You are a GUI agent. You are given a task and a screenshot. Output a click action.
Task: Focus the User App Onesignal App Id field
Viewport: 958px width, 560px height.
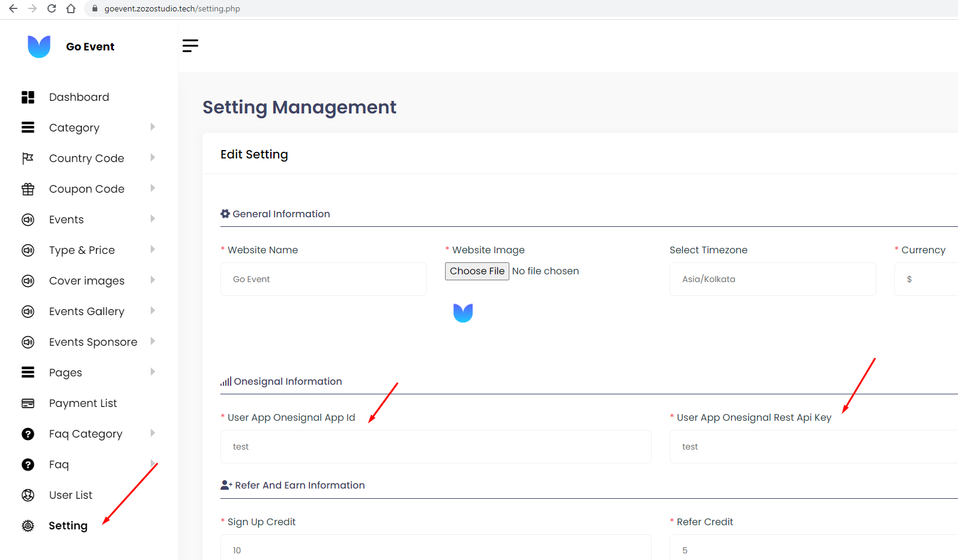[435, 447]
